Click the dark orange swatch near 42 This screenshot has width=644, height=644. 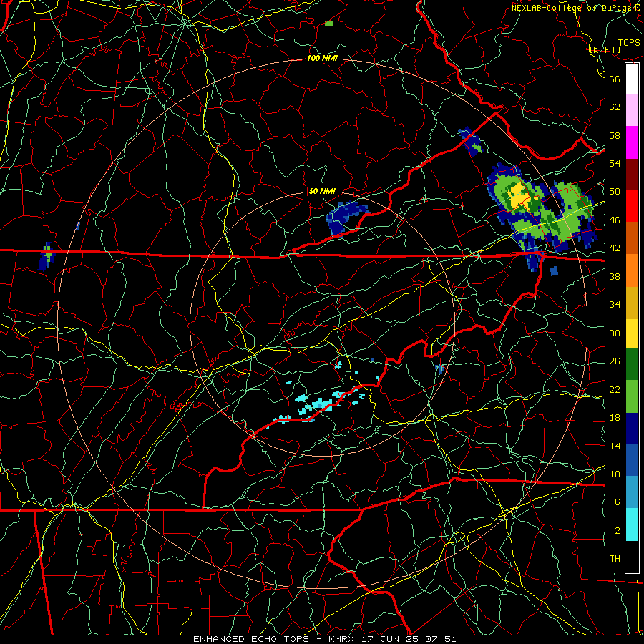pyautogui.click(x=632, y=238)
